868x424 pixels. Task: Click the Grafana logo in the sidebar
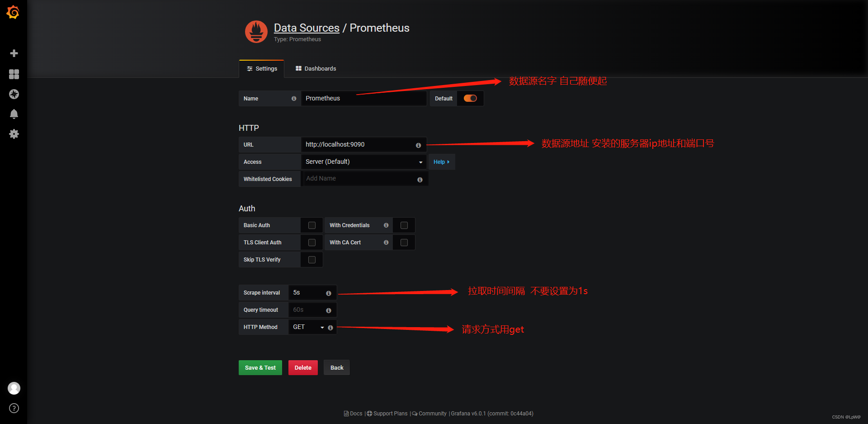click(13, 12)
